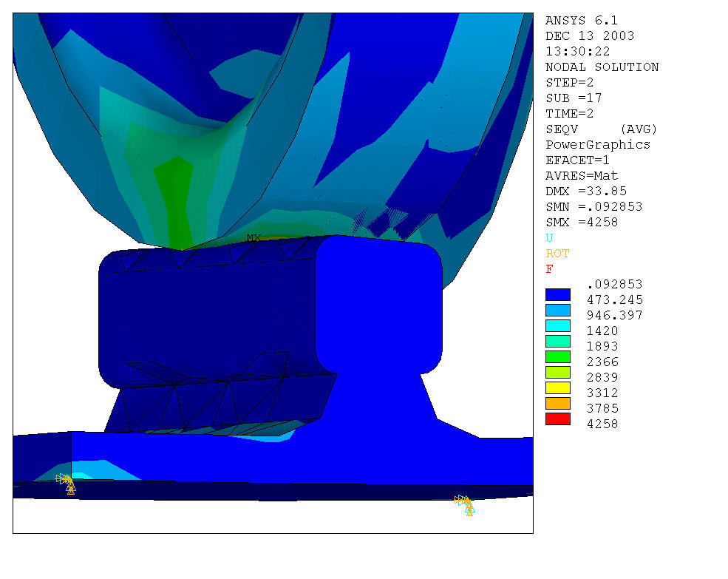
Task: Click the 'NODAL SOLUTION' label
Action: click(x=602, y=67)
